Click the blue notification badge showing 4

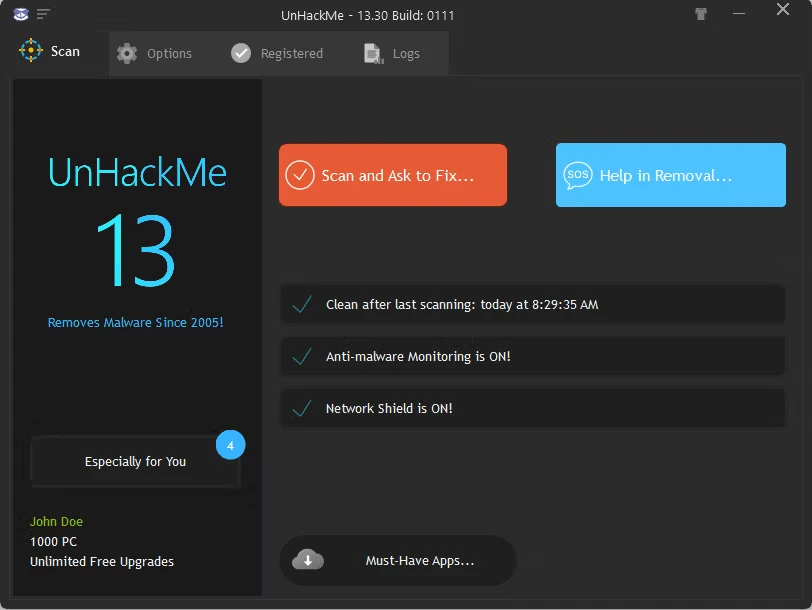point(230,445)
